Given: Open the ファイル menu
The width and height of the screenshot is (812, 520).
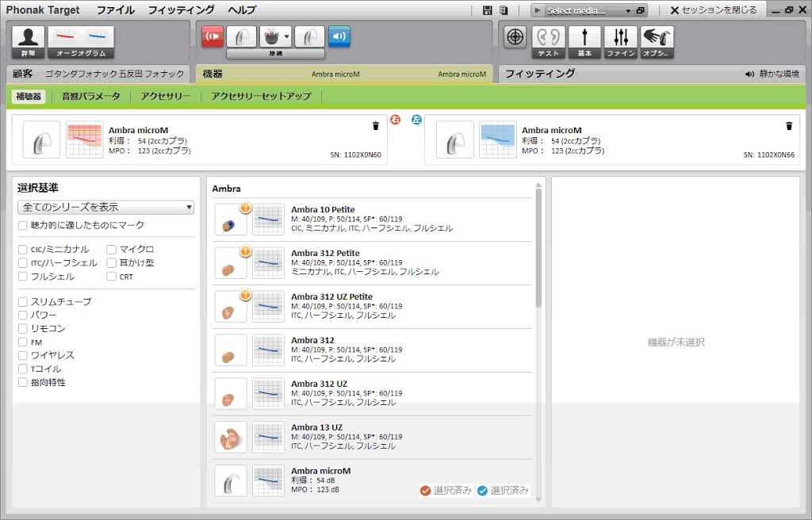Looking at the screenshot, I should [116, 10].
